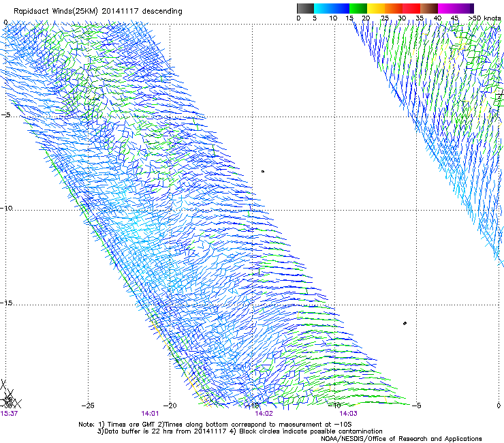Click the '>50 knots' legend label

(484, 18)
